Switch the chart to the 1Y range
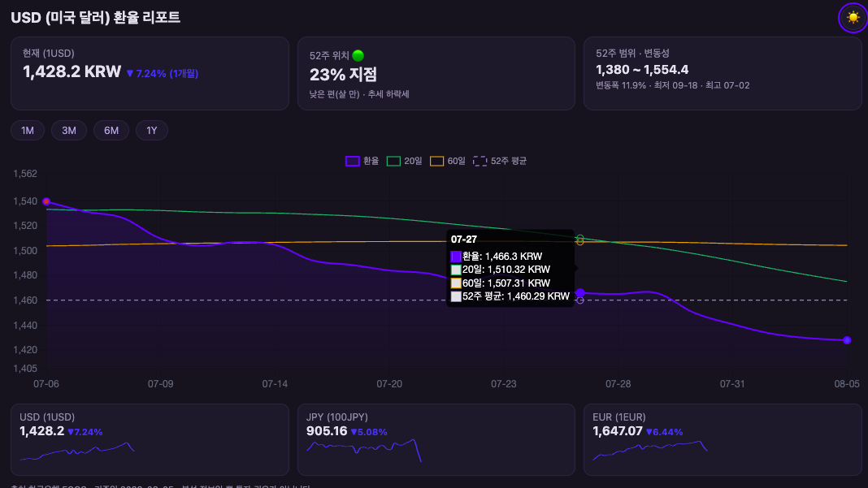868x488 pixels. 152,131
